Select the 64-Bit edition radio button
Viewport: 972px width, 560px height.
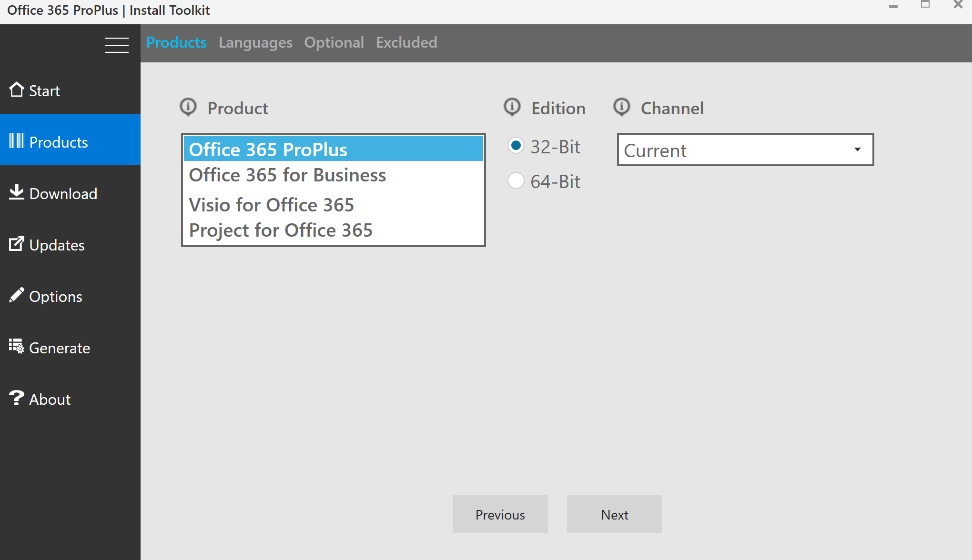tap(516, 181)
